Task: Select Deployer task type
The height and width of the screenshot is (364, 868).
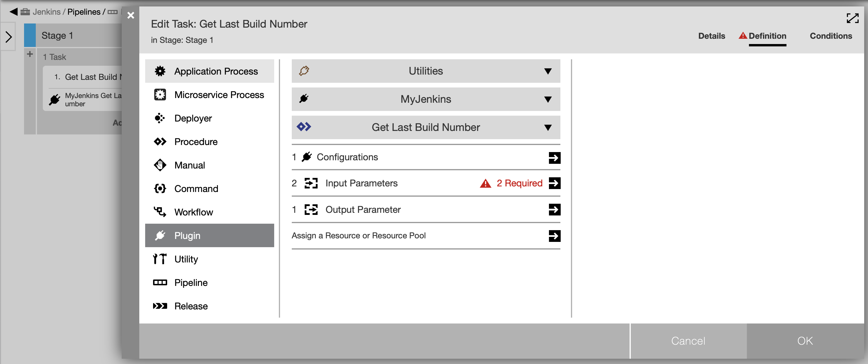Action: click(x=210, y=118)
